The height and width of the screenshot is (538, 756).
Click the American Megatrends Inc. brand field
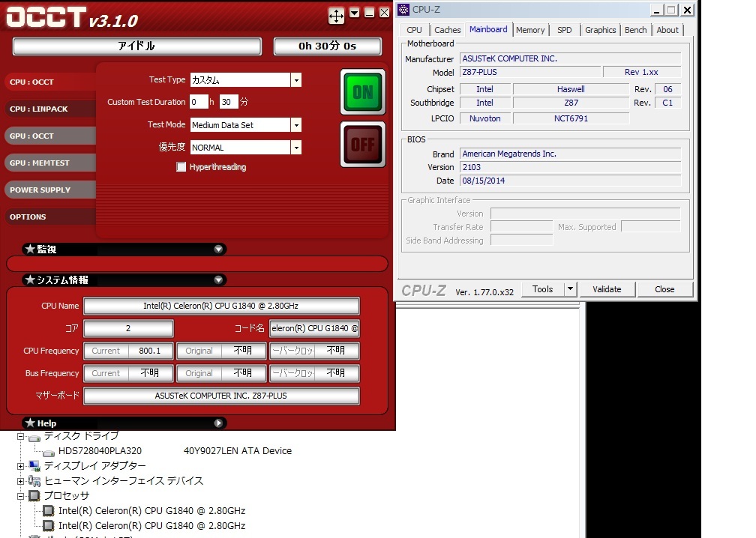(570, 154)
